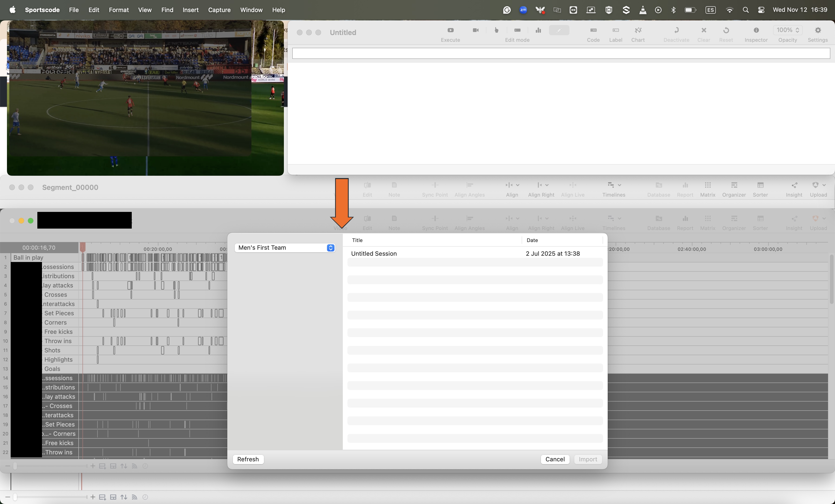Open Organizer from the Segment_00000 window toolbar

pyautogui.click(x=734, y=189)
